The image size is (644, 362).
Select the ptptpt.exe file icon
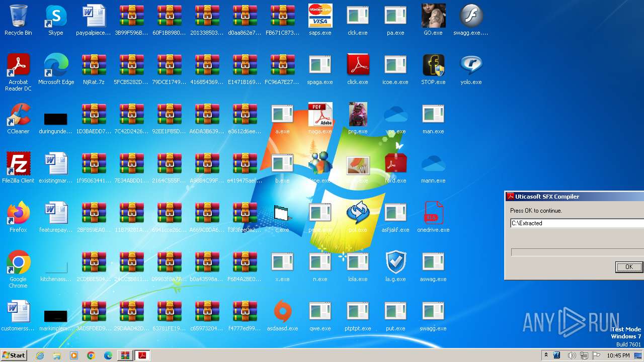358,311
